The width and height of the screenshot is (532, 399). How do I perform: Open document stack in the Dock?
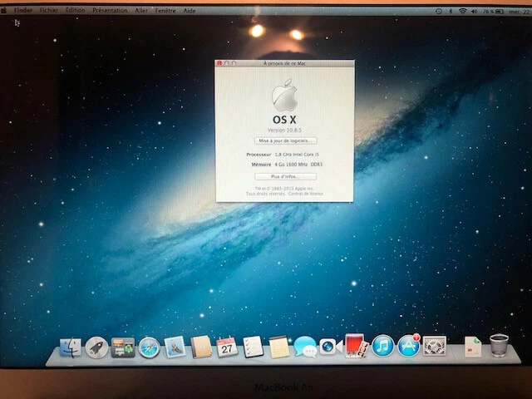[473, 347]
